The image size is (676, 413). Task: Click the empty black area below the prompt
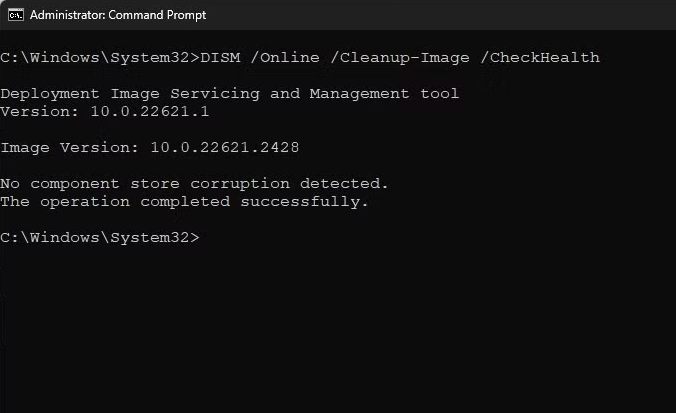click(x=338, y=330)
